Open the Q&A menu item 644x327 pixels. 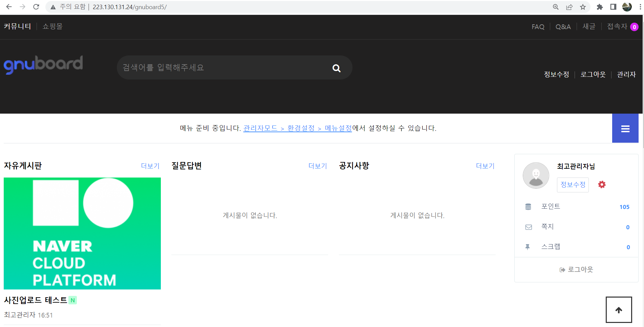tap(563, 27)
